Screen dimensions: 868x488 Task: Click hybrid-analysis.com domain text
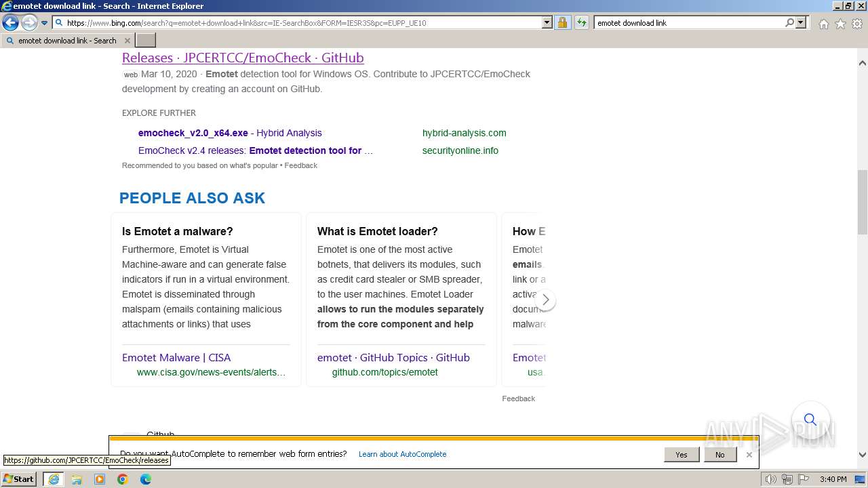tap(464, 133)
